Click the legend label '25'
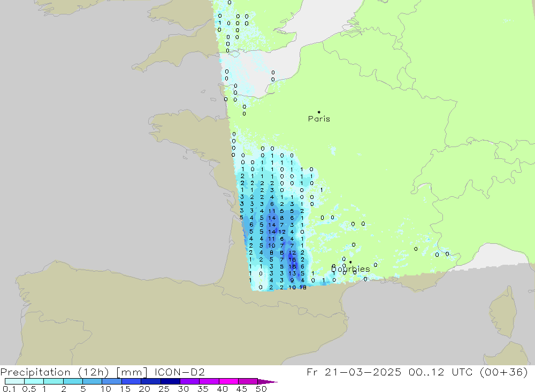535x392 pixels. point(164,389)
